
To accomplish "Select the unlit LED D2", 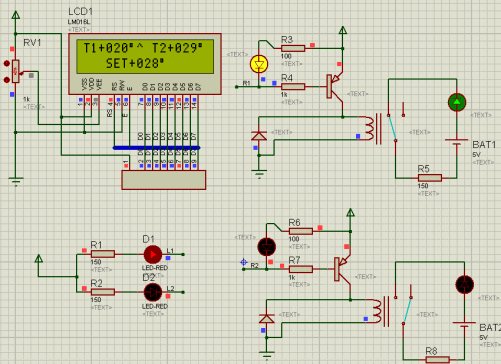I will click(x=153, y=292).
